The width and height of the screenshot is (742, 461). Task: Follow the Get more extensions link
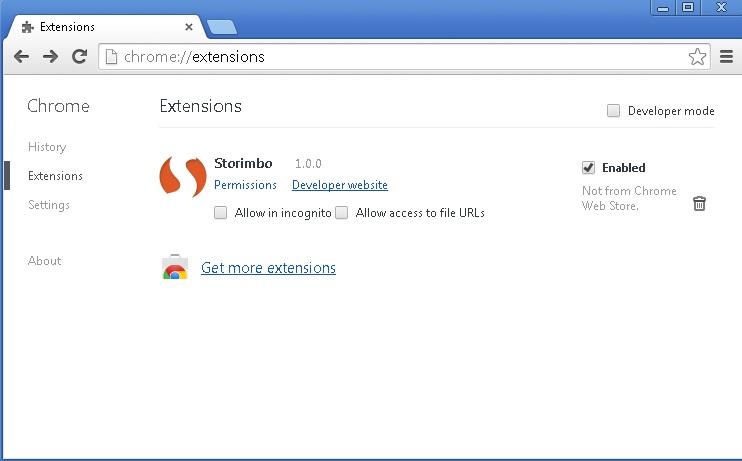point(268,268)
